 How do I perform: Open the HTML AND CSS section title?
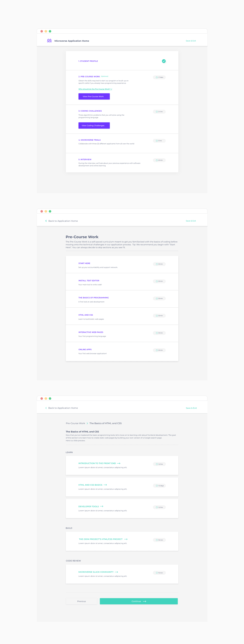86,315
